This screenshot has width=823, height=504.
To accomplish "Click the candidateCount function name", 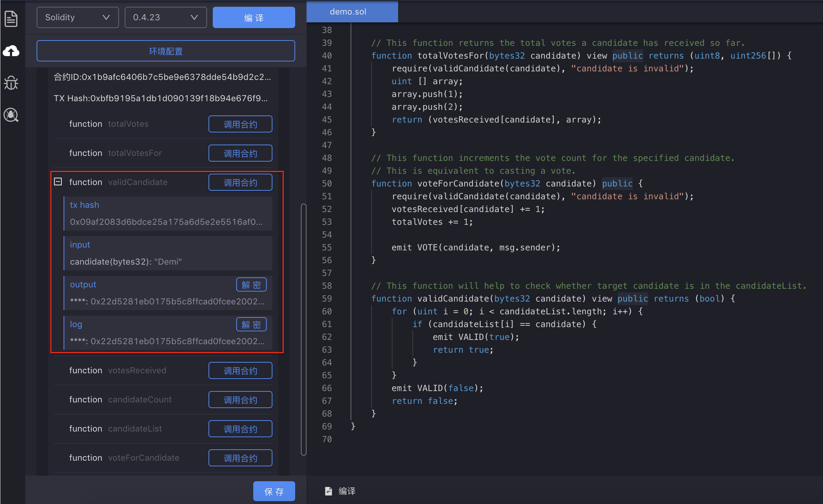I will coord(140,400).
